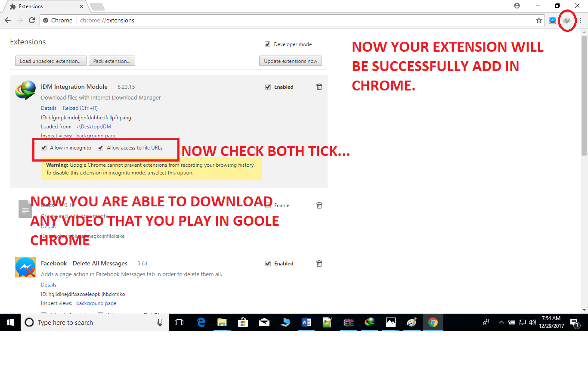Expand hidden icons chevron in system tray

[501, 322]
